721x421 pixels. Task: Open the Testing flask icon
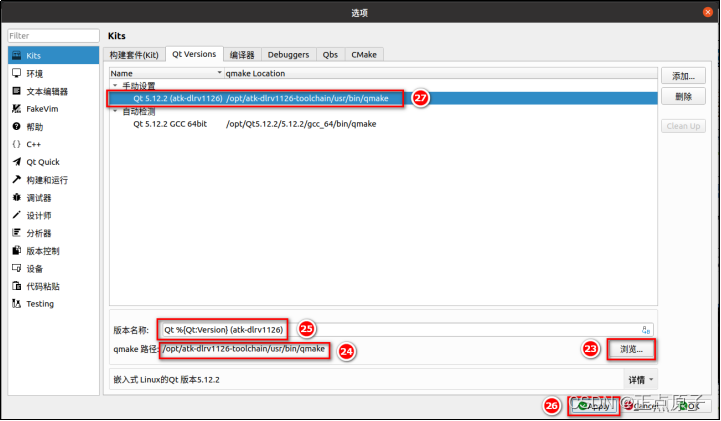pyautogui.click(x=17, y=304)
